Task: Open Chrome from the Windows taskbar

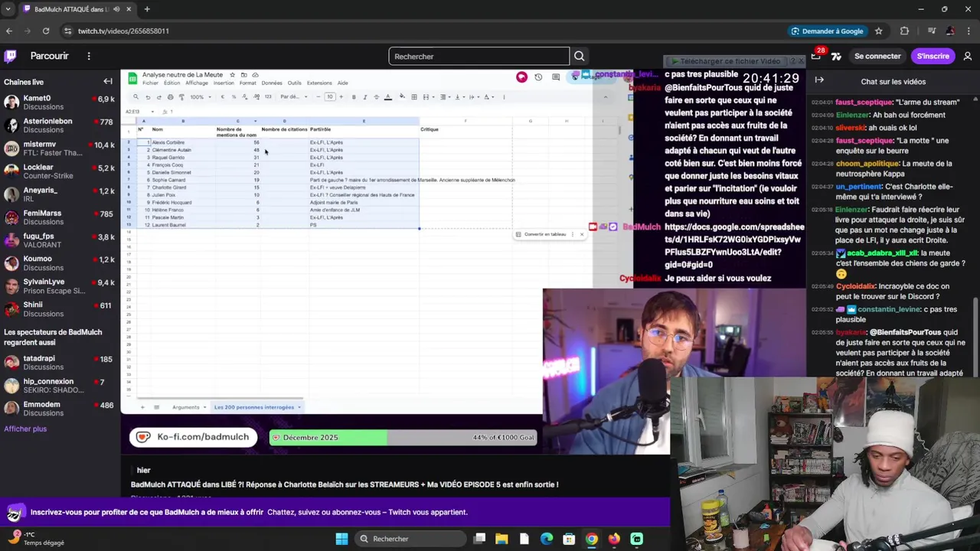Action: tap(591, 539)
